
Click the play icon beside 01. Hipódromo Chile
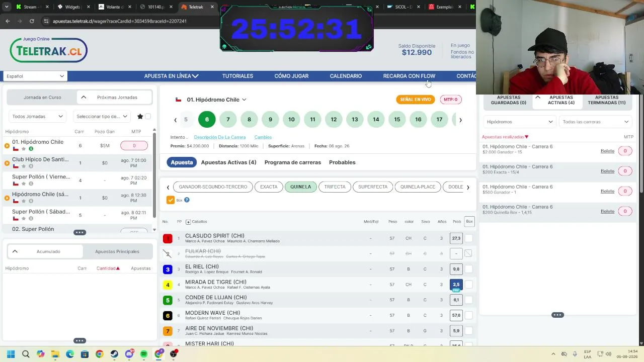click(x=7, y=146)
